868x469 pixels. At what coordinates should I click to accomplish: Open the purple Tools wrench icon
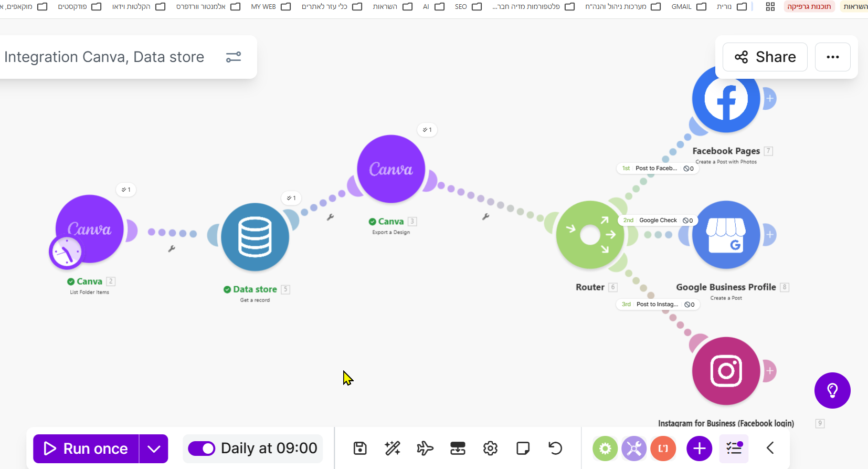634,449
